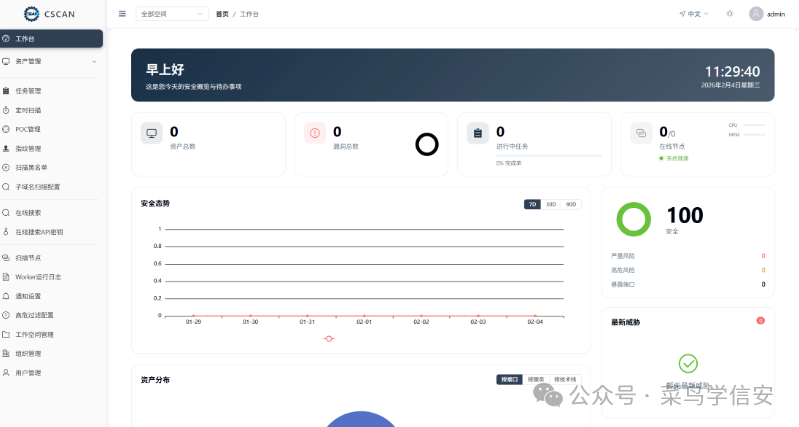Open the 中文 language dropdown
Screen dimensions: 799x427
point(694,14)
